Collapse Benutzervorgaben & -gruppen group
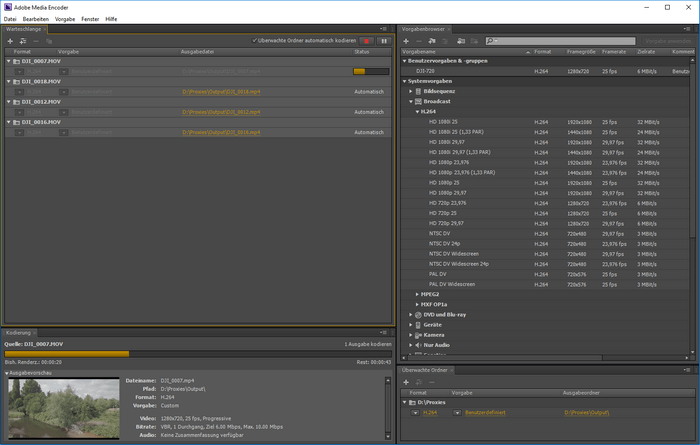This screenshot has height=445, width=700. [404, 61]
